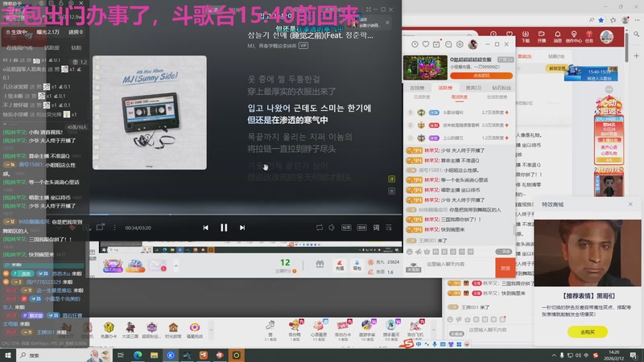Open the calendar check-in icon in chat window

click(x=436, y=44)
